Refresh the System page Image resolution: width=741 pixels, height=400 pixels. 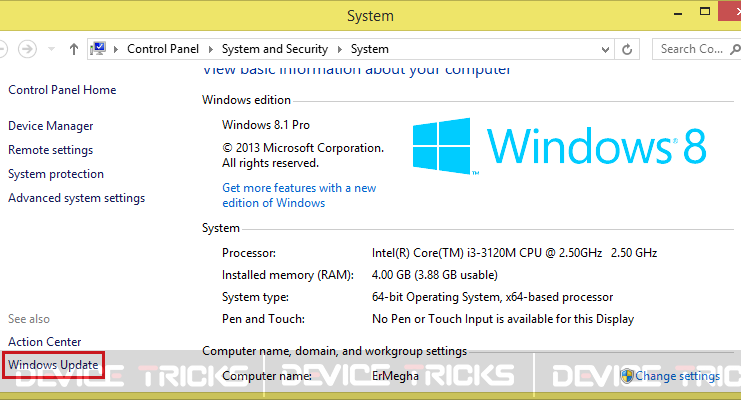click(627, 49)
